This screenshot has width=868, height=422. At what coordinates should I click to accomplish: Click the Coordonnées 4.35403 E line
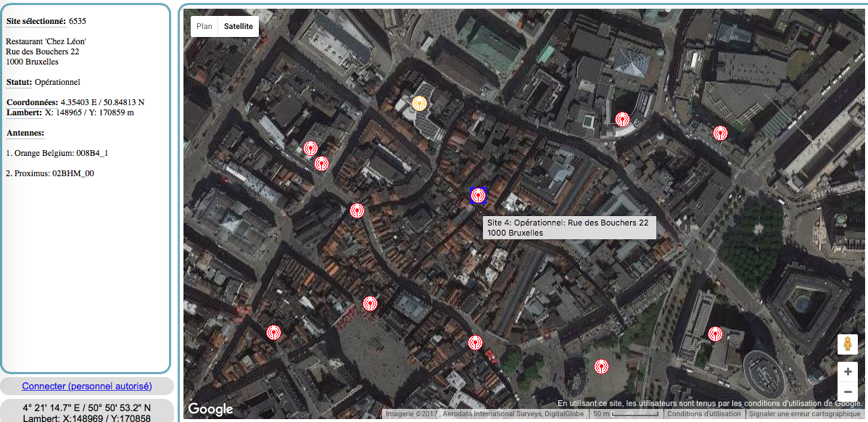(x=75, y=102)
